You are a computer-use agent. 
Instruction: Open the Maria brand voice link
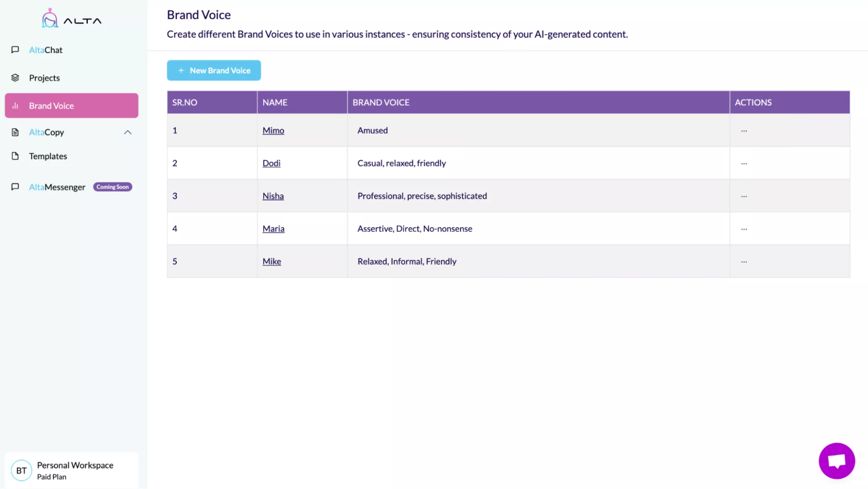coord(273,229)
